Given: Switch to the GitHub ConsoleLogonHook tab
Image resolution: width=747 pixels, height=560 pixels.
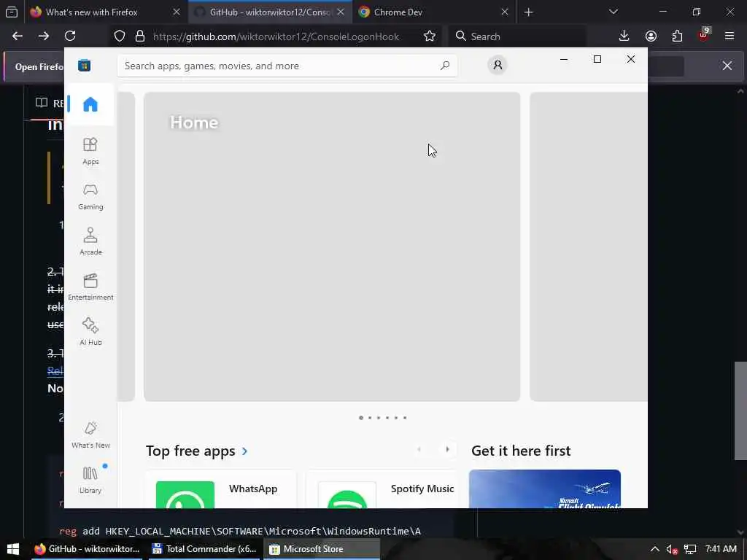Looking at the screenshot, I should click(270, 12).
